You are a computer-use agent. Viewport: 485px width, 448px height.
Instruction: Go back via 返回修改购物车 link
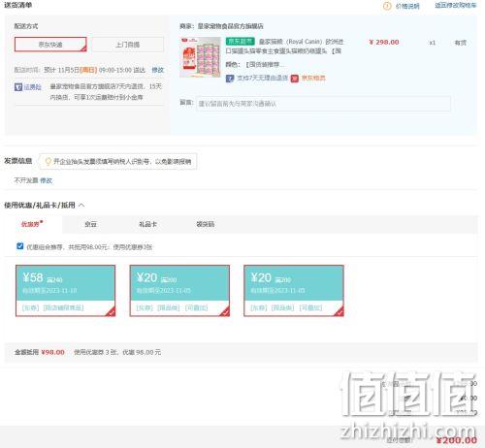tap(455, 6)
